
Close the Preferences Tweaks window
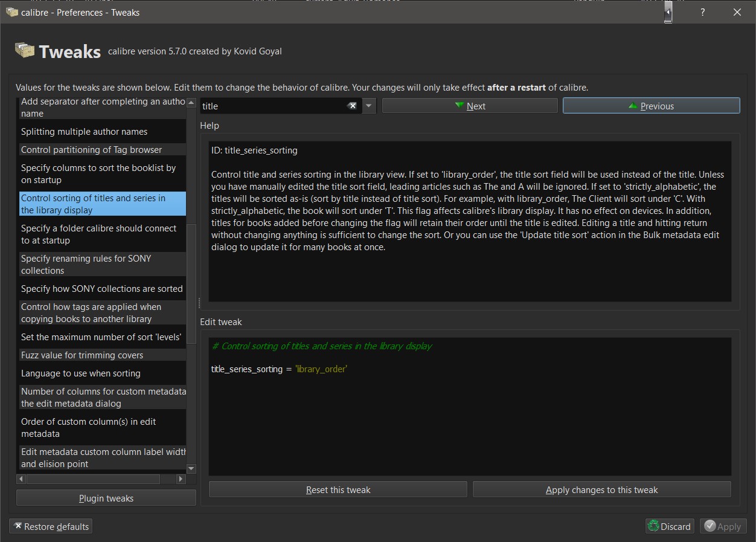coord(737,12)
